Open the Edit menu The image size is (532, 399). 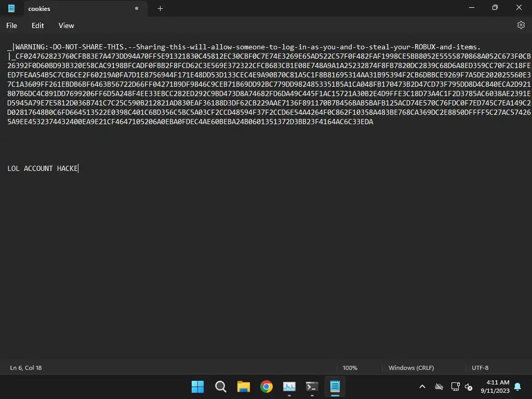(x=37, y=25)
